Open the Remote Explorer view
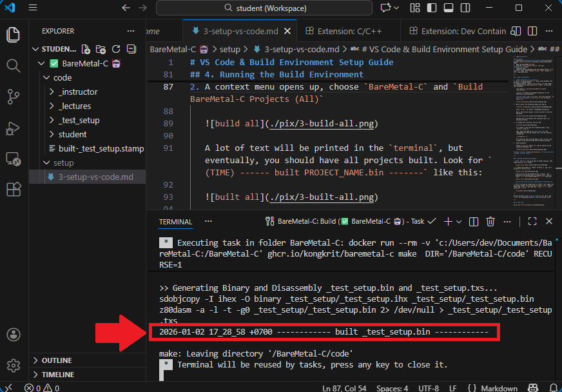 [x=13, y=159]
